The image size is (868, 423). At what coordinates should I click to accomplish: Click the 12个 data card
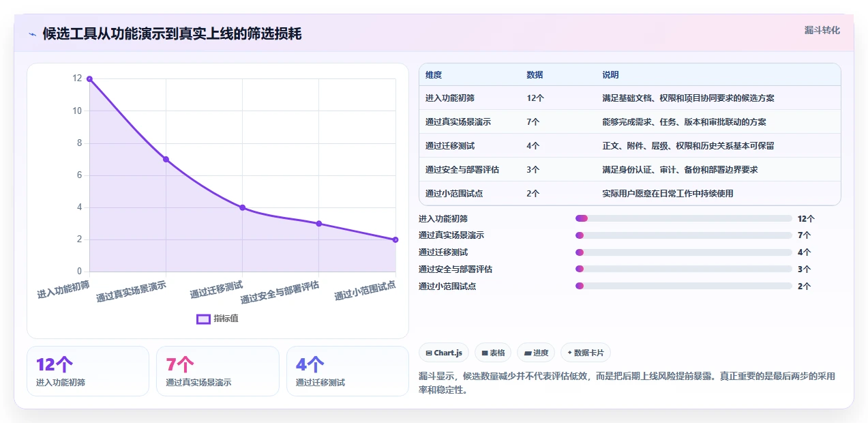pyautogui.click(x=88, y=371)
